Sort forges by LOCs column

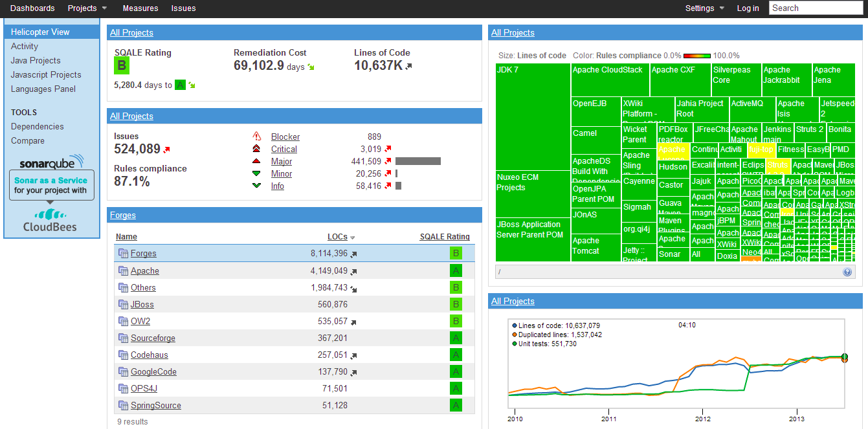[x=337, y=237]
